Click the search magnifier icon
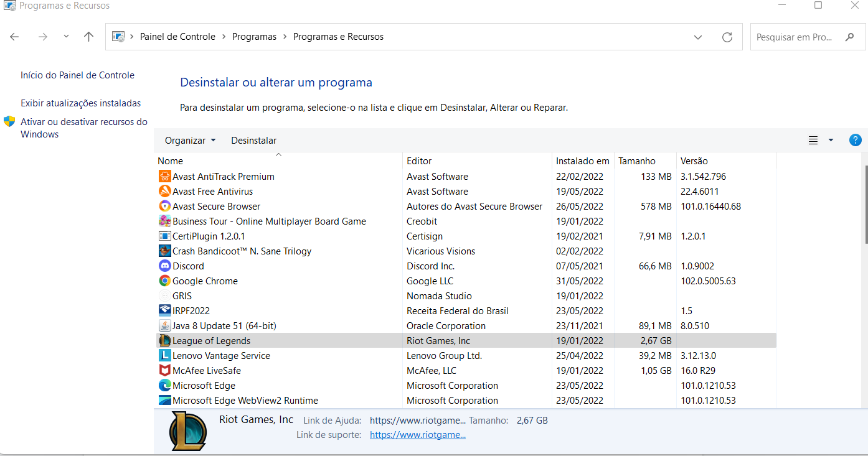The width and height of the screenshot is (868, 456). coord(850,37)
